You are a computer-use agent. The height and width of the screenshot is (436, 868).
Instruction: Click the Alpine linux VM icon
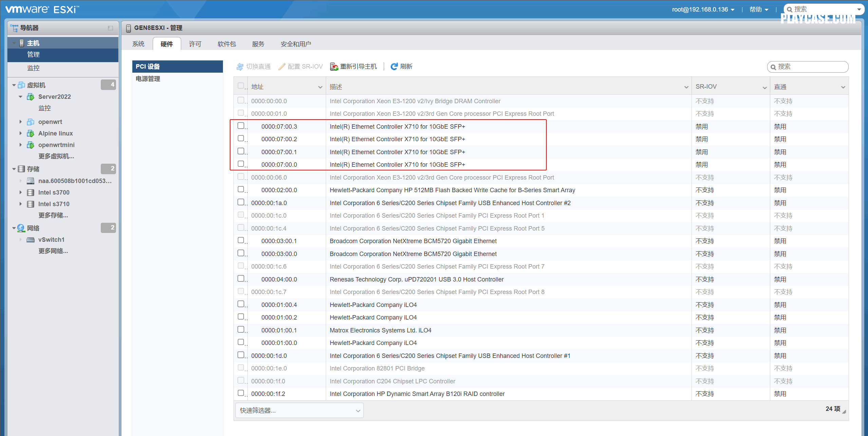(31, 133)
